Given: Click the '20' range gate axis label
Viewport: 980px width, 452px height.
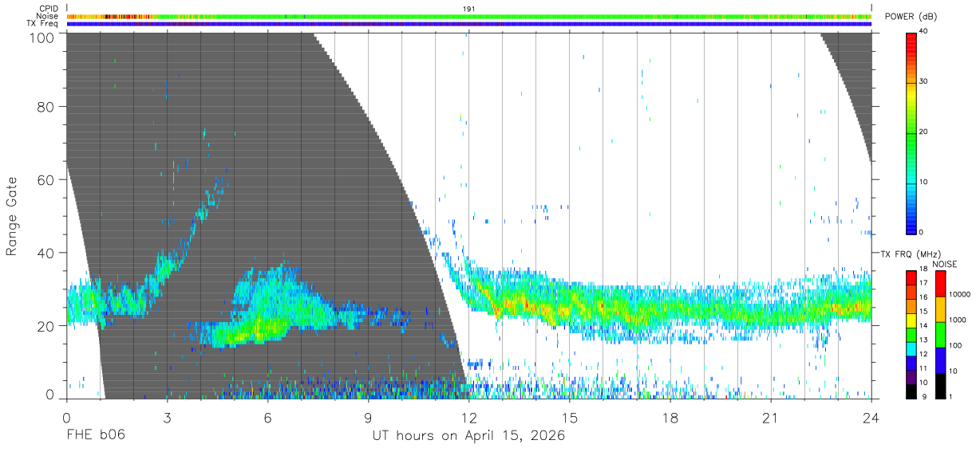Looking at the screenshot, I should pos(46,326).
